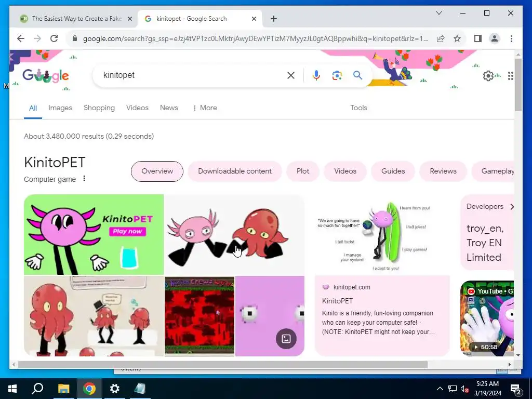Image resolution: width=532 pixels, height=399 pixels.
Task: Select the Guides chip
Action: (x=393, y=171)
